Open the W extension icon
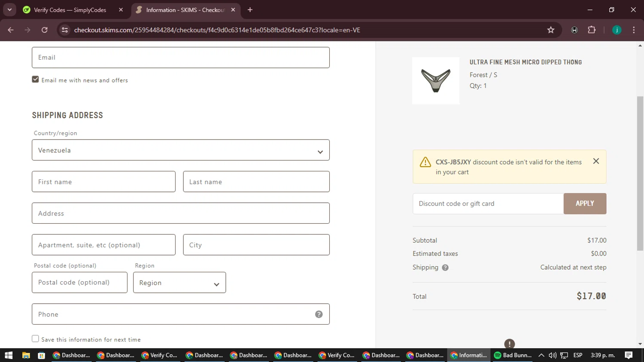 (574, 30)
